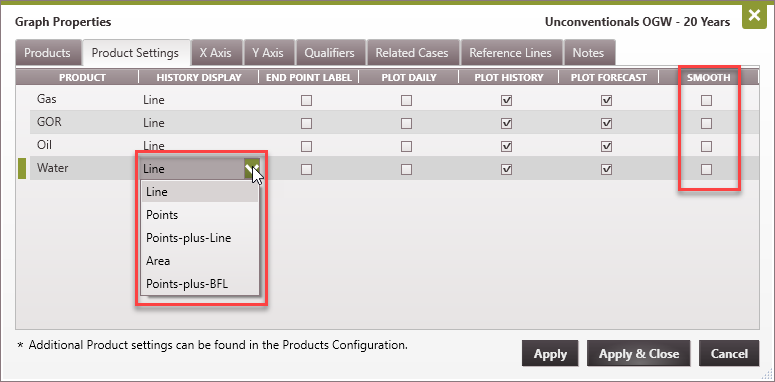This screenshot has width=775, height=382.
Task: Check Plot Daily for GOR
Action: pyautogui.click(x=406, y=123)
